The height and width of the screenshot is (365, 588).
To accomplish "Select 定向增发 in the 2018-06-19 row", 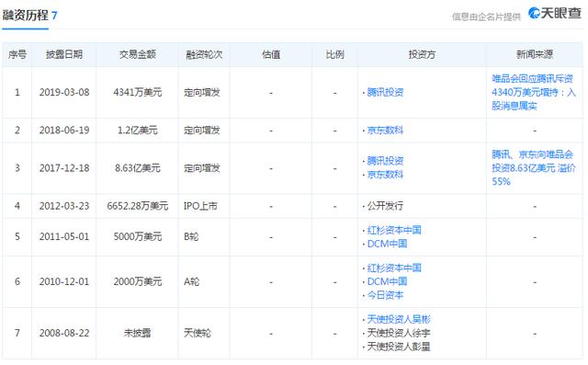I will point(202,131).
